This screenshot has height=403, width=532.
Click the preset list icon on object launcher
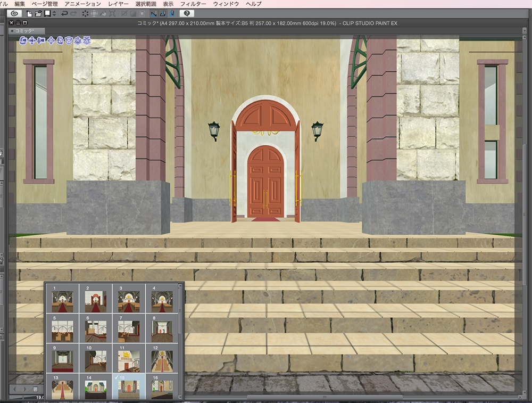click(35, 389)
